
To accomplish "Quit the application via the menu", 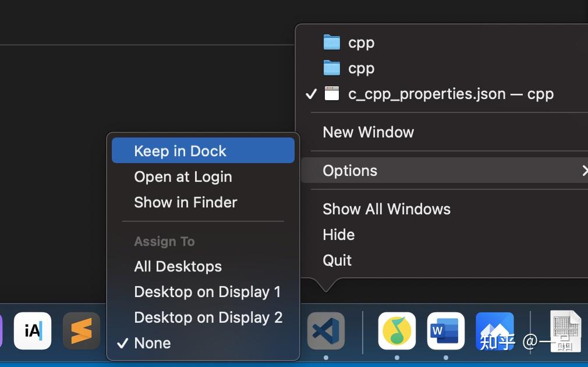I will (337, 260).
